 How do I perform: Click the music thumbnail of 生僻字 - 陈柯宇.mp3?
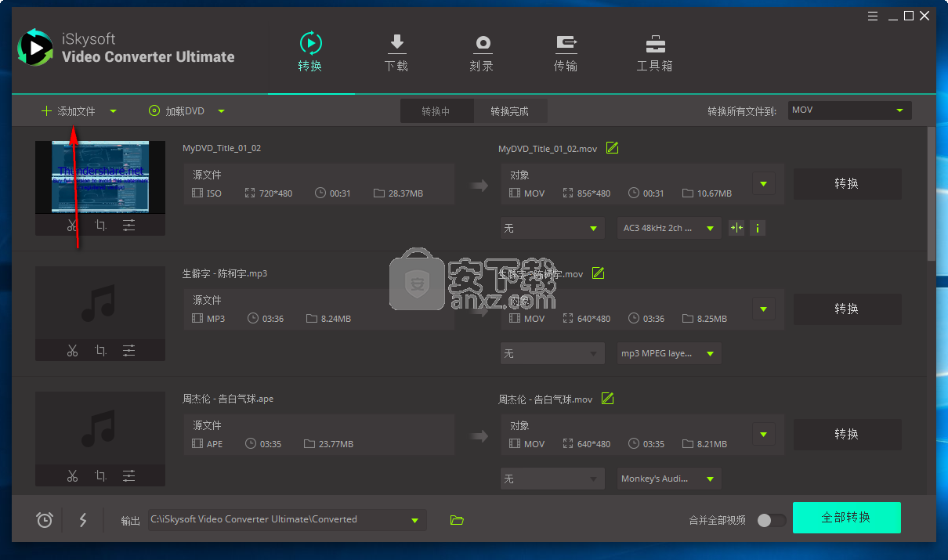(x=100, y=302)
